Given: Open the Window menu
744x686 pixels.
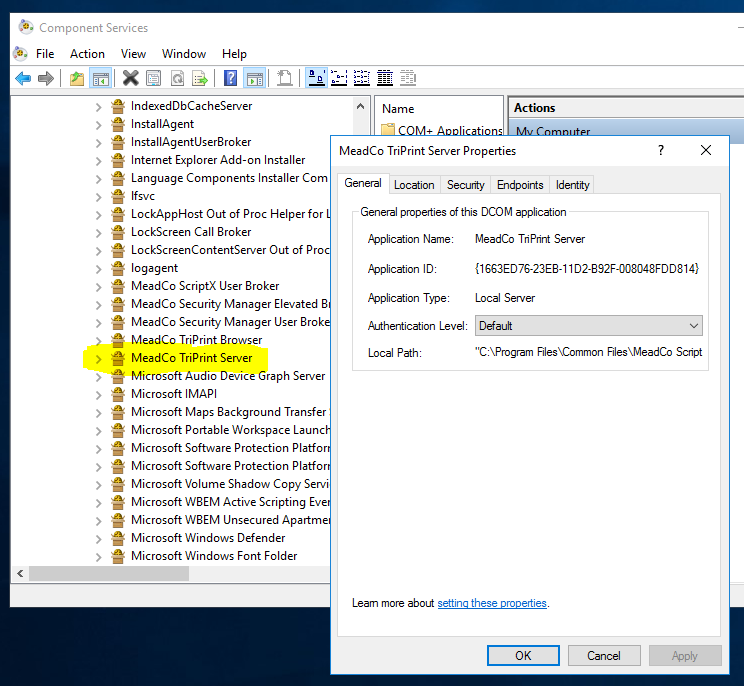Looking at the screenshot, I should click(x=184, y=54).
